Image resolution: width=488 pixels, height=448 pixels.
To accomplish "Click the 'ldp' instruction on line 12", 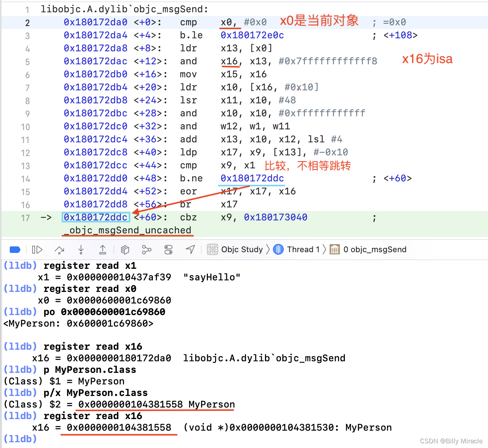I will click(188, 152).
